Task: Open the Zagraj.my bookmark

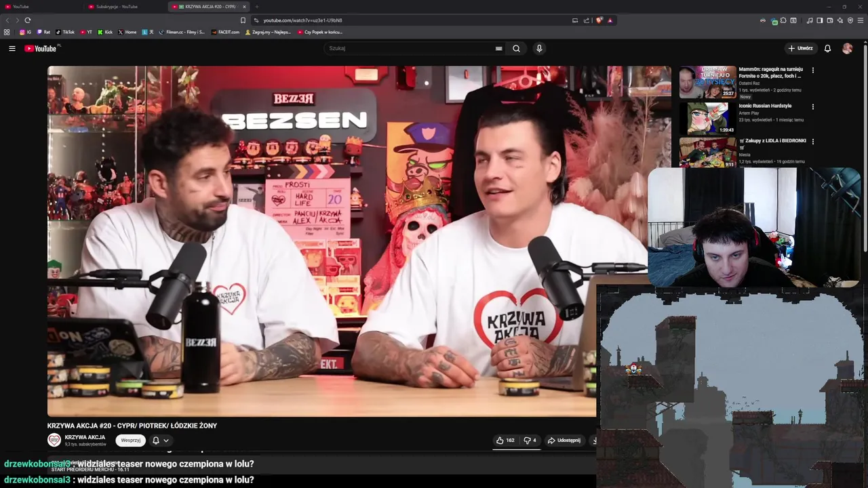Action: click(268, 32)
